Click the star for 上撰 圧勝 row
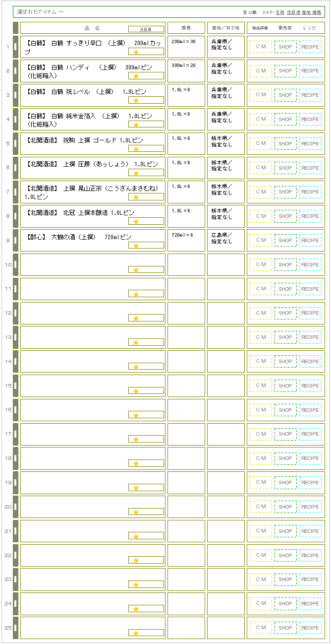This screenshot has height=644, width=331. [x=136, y=173]
